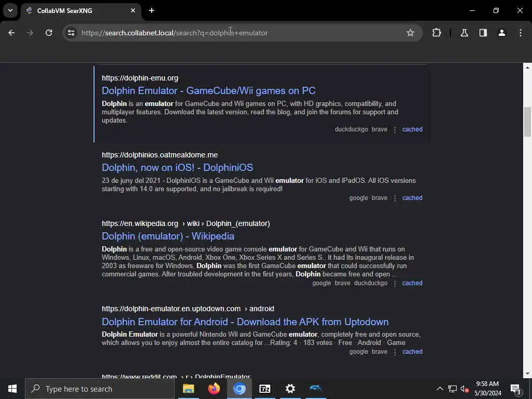Click the muted volume tray icon
The width and height of the screenshot is (532, 399).
464,389
